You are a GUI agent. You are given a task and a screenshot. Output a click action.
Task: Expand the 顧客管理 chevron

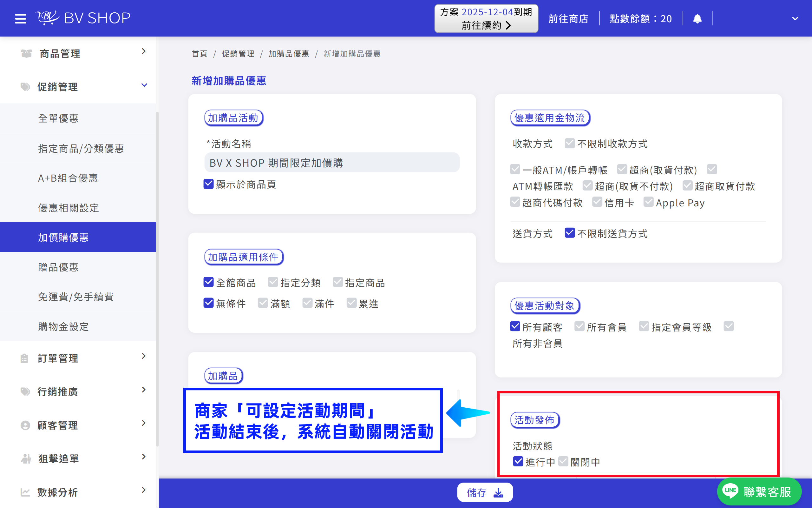[x=144, y=423]
